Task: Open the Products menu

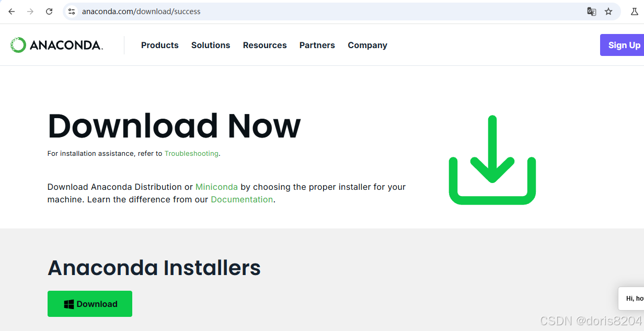Action: [x=160, y=45]
